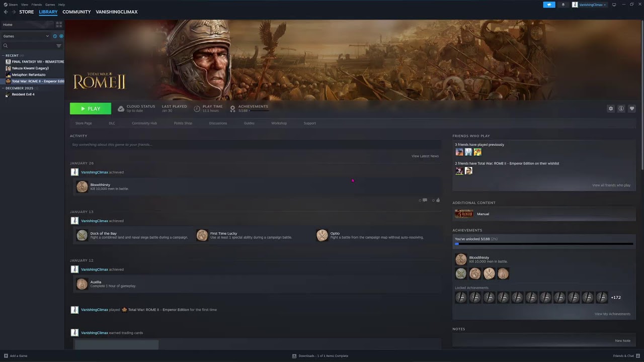Click Bloodthirsty coin in Achievements panel
The image size is (644, 362).
(x=461, y=259)
